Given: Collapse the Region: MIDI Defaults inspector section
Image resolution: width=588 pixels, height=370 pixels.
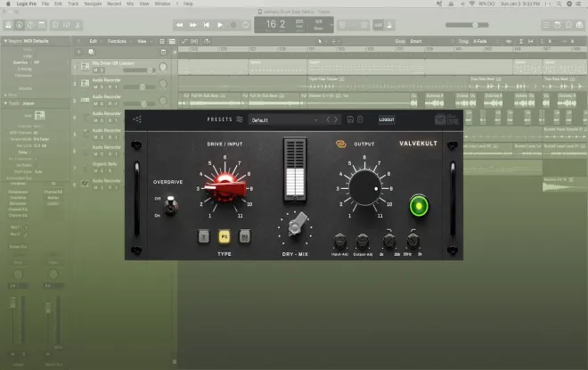Looking at the screenshot, I should [x=5, y=41].
